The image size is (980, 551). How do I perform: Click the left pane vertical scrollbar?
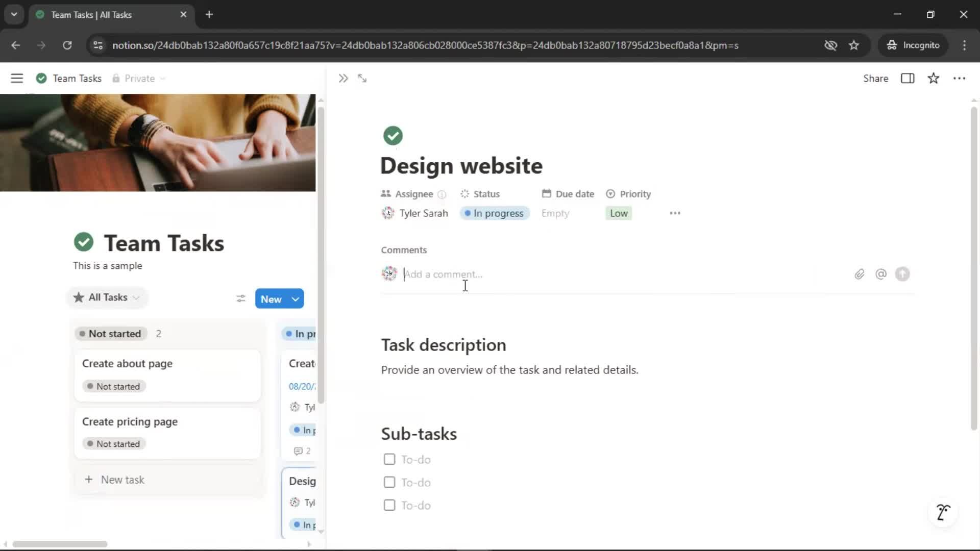tap(321, 255)
